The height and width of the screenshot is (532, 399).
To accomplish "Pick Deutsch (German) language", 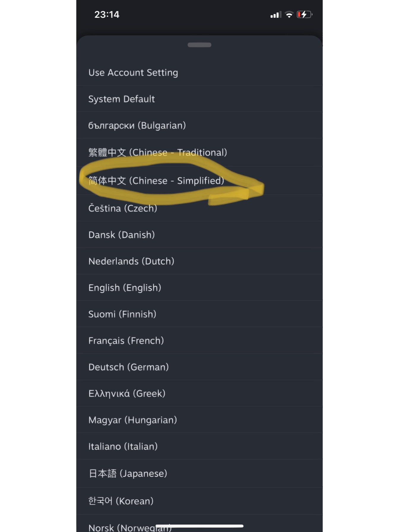I will point(199,367).
